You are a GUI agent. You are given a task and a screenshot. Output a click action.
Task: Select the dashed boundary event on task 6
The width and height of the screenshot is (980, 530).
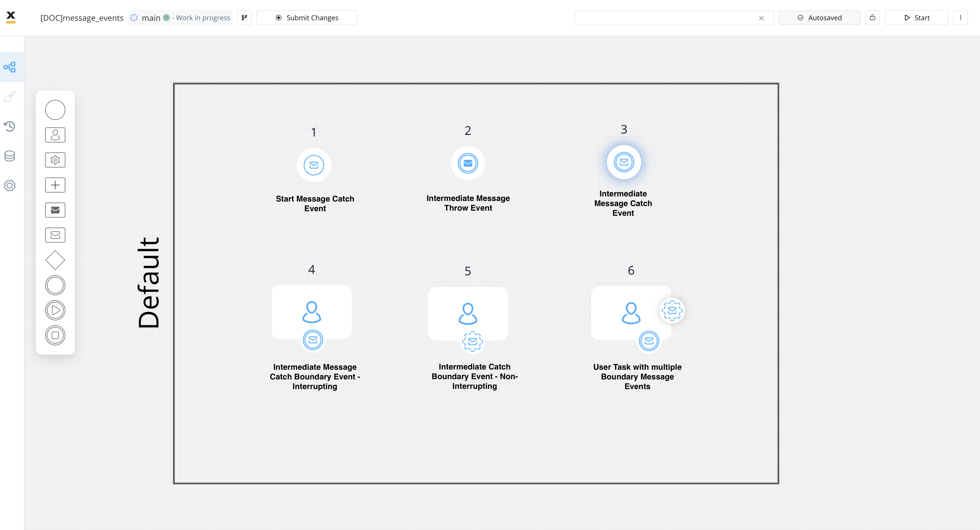pyautogui.click(x=672, y=310)
